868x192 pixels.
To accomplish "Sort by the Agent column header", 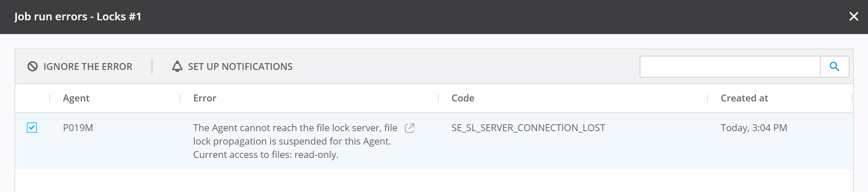I will click(76, 98).
